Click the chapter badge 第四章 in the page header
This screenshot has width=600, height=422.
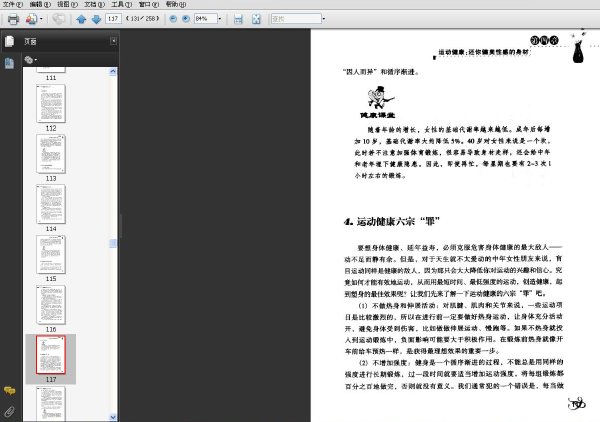tap(544, 40)
